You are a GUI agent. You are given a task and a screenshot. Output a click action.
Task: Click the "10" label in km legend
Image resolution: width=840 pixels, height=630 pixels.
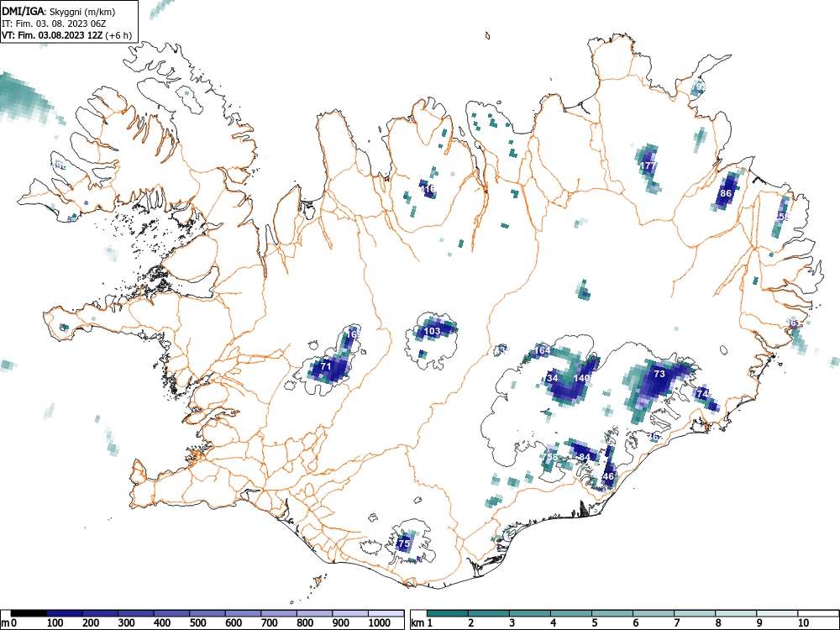[802, 623]
